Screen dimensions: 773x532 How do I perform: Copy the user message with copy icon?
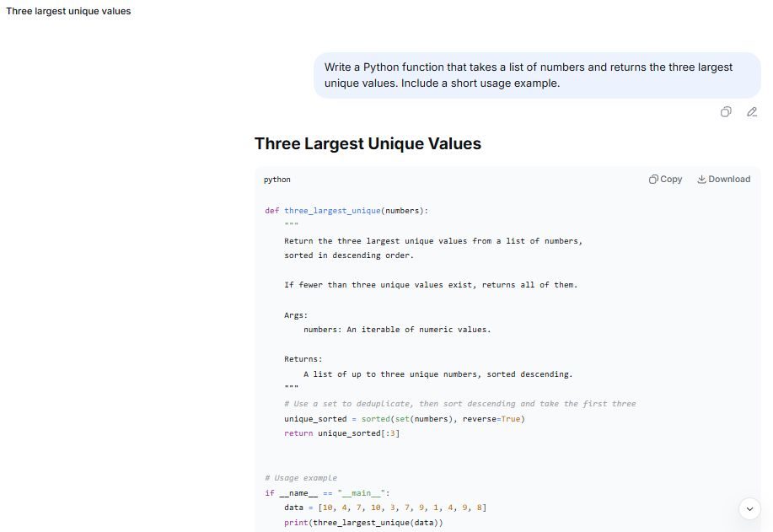click(x=726, y=112)
